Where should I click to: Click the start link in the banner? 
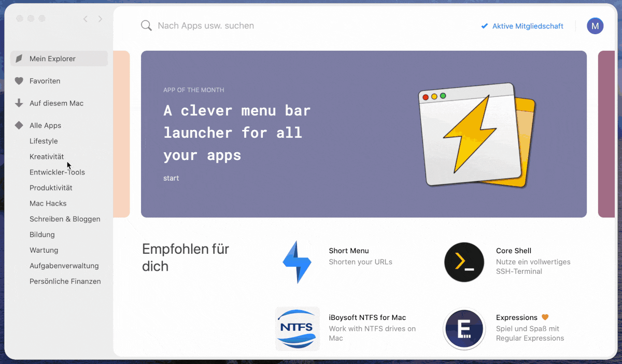tap(171, 178)
